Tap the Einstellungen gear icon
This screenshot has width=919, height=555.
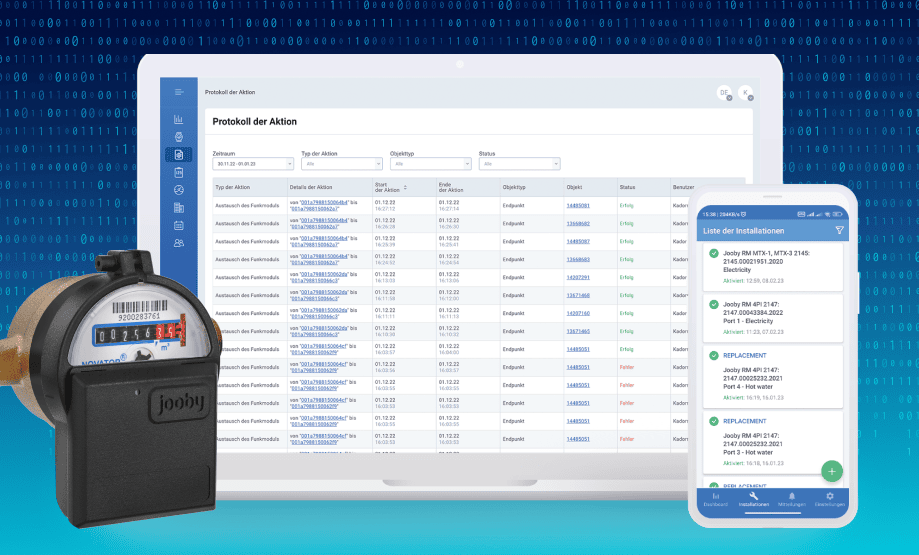click(x=829, y=498)
